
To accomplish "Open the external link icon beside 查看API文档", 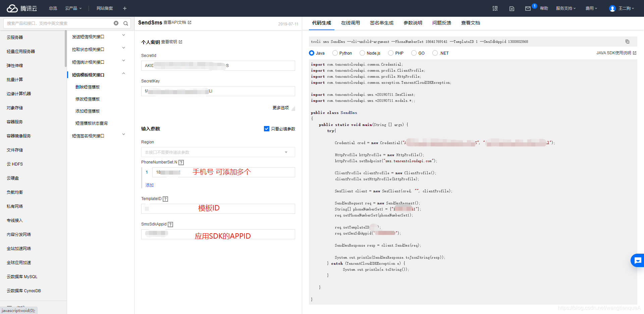I will (190, 22).
